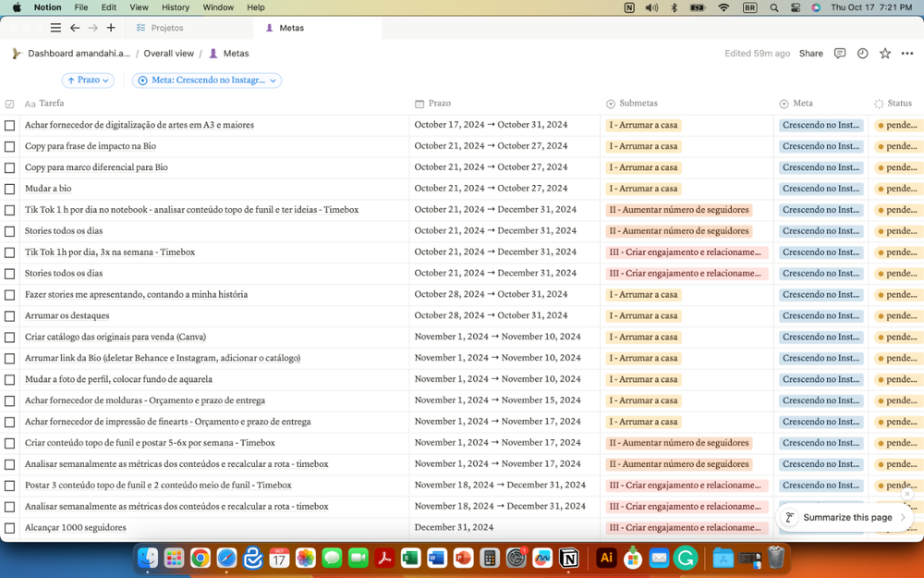Open the History menu in menu bar
Viewport: 924px width, 578px height.
[176, 7]
